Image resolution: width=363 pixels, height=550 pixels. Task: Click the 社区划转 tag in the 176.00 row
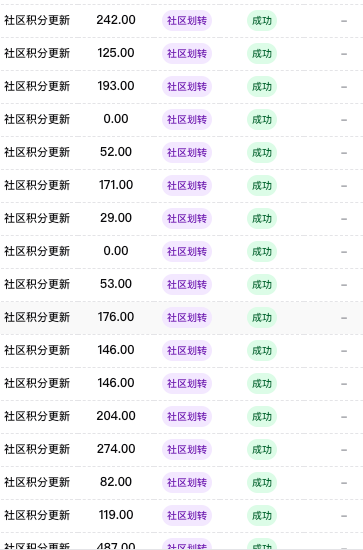(187, 317)
